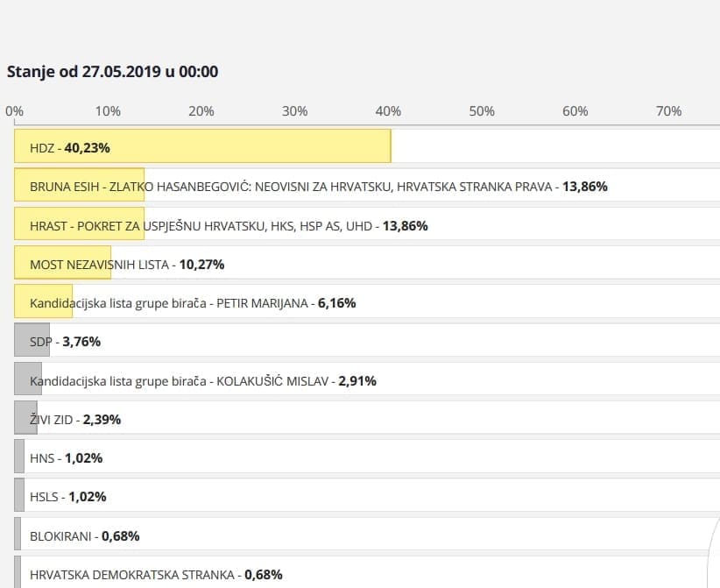Image resolution: width=720 pixels, height=588 pixels.
Task: Click the 0% axis label
Action: pyautogui.click(x=14, y=111)
